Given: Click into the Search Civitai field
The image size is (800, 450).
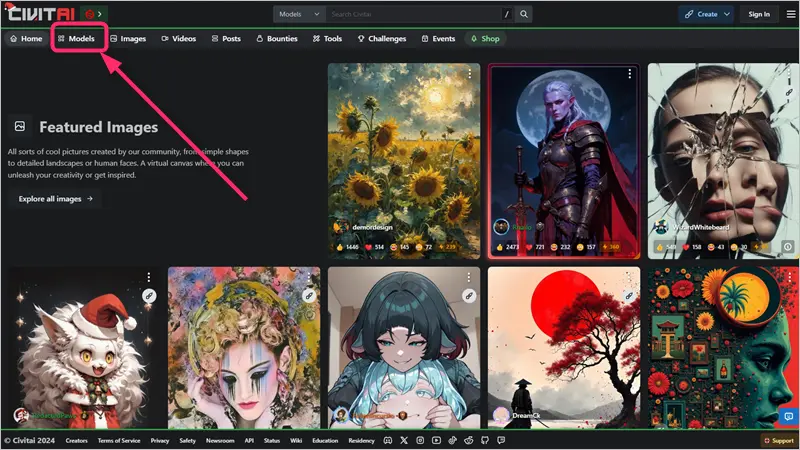Looking at the screenshot, I should pyautogui.click(x=412, y=14).
